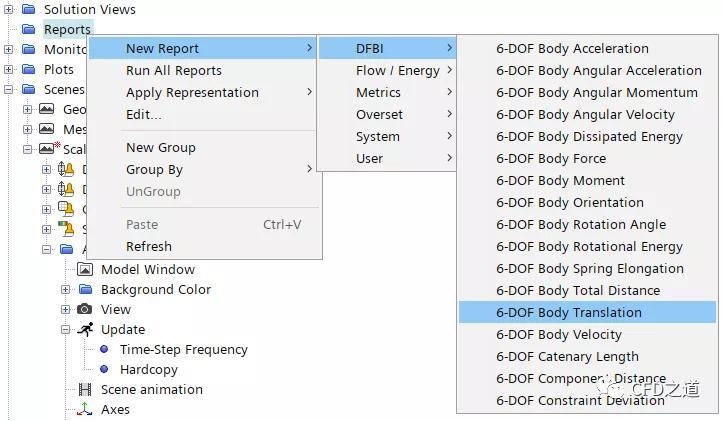Select 6-DOF Body Total Distance
This screenshot has width=723, height=421.
(587, 291)
